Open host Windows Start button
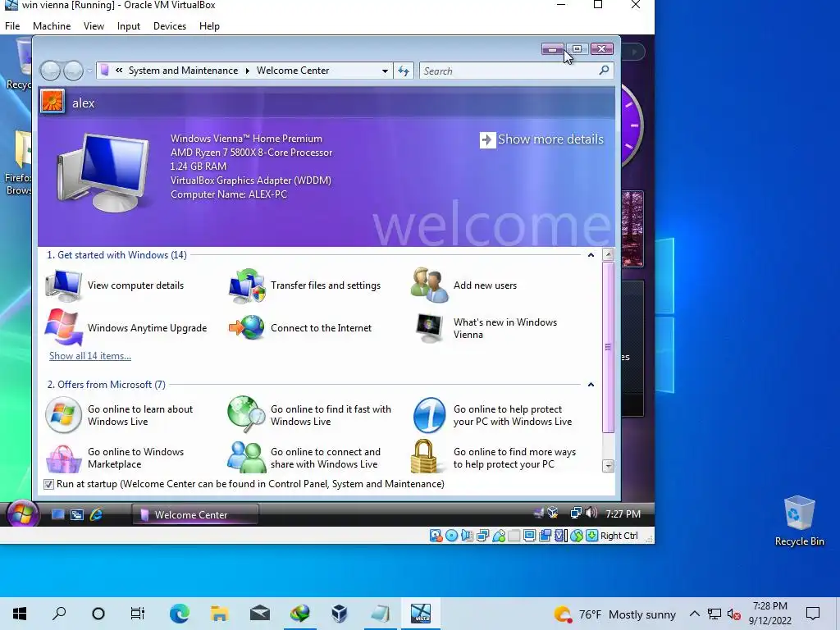 (x=20, y=614)
